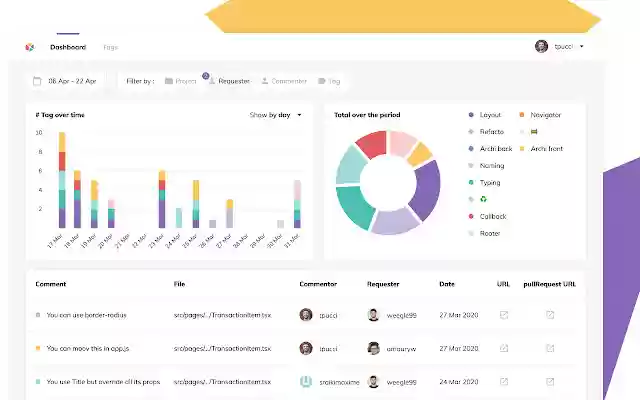Sort by the Commentor column header
The width and height of the screenshot is (640, 400).
tap(318, 284)
